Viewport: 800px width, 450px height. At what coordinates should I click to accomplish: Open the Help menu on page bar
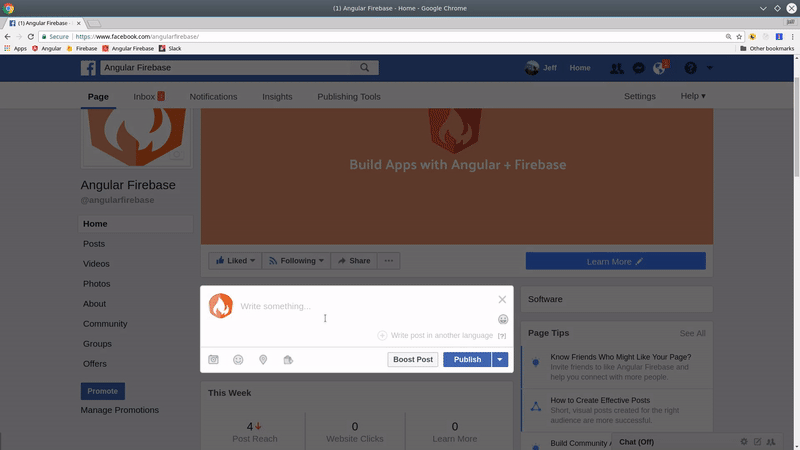[693, 97]
